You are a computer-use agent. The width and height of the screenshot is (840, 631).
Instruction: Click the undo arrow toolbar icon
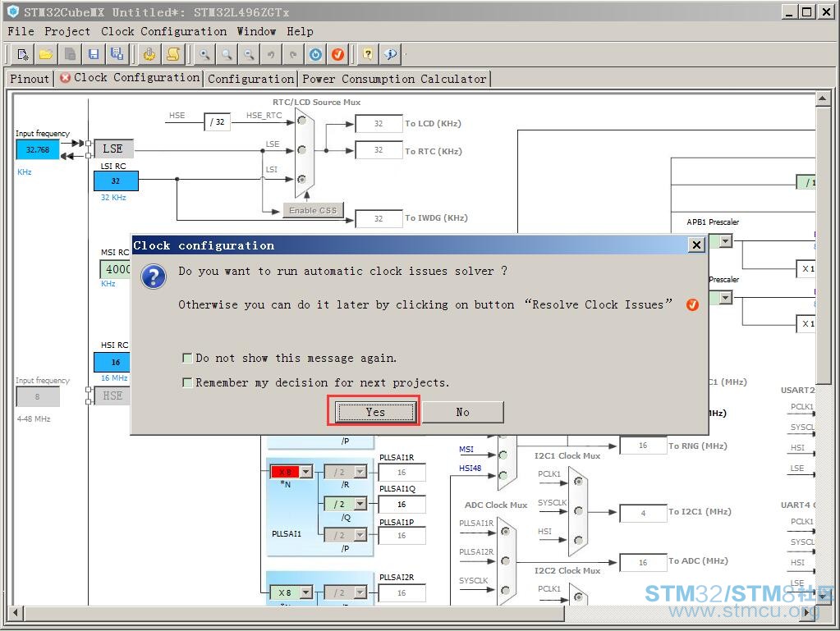[271, 54]
